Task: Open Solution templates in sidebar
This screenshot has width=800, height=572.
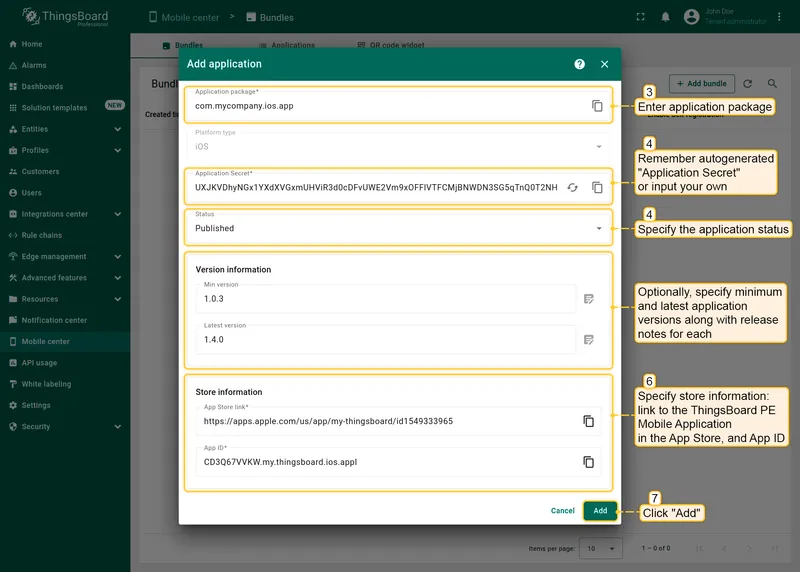Action: click(x=65, y=108)
